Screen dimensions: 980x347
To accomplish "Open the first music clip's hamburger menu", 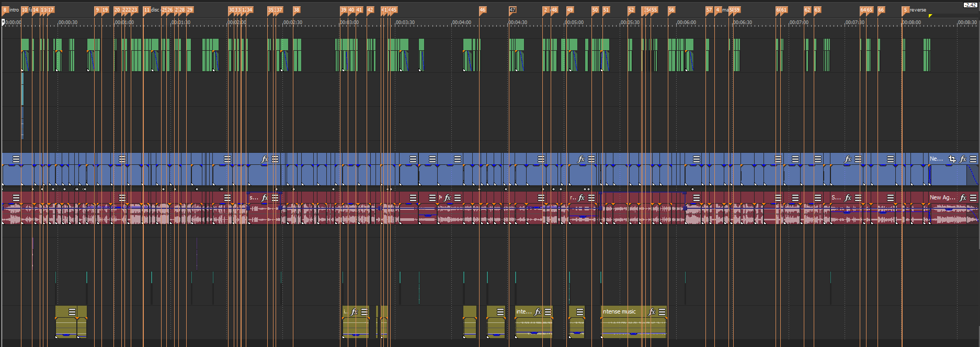I will pyautogui.click(x=72, y=312).
